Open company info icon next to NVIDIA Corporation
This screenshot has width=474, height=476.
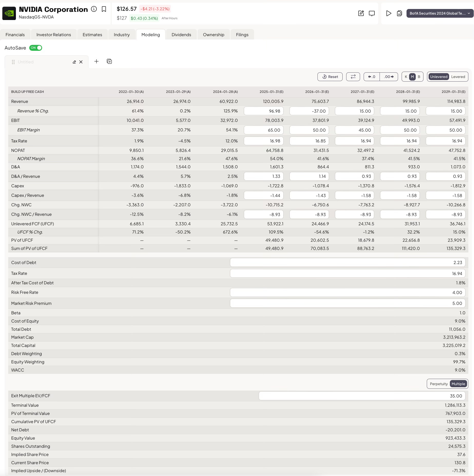pyautogui.click(x=94, y=9)
